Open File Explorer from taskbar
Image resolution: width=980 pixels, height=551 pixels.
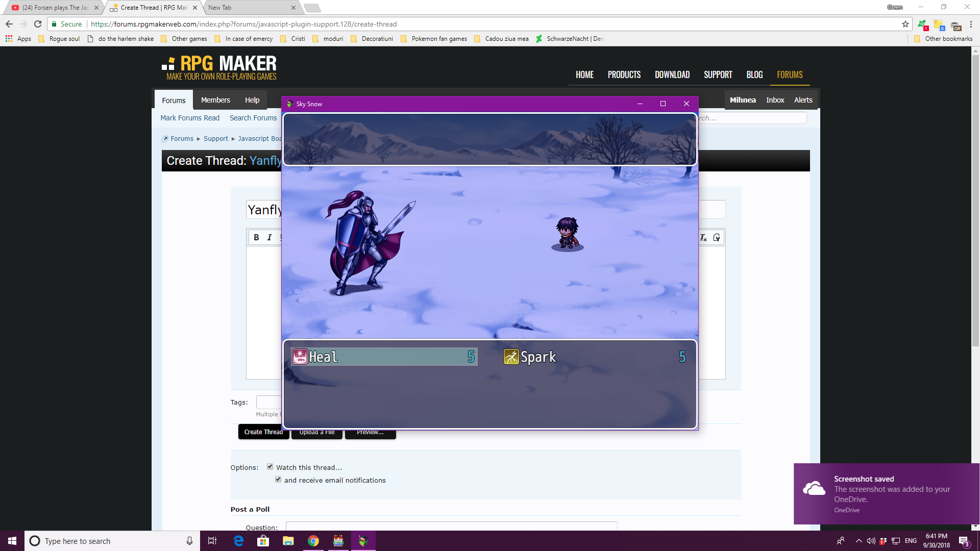click(x=288, y=541)
